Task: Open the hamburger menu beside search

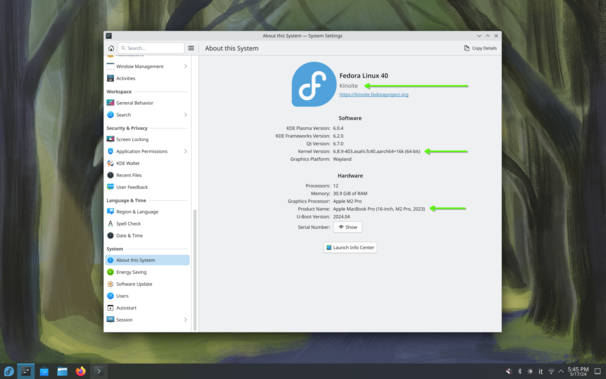Action: pos(191,48)
